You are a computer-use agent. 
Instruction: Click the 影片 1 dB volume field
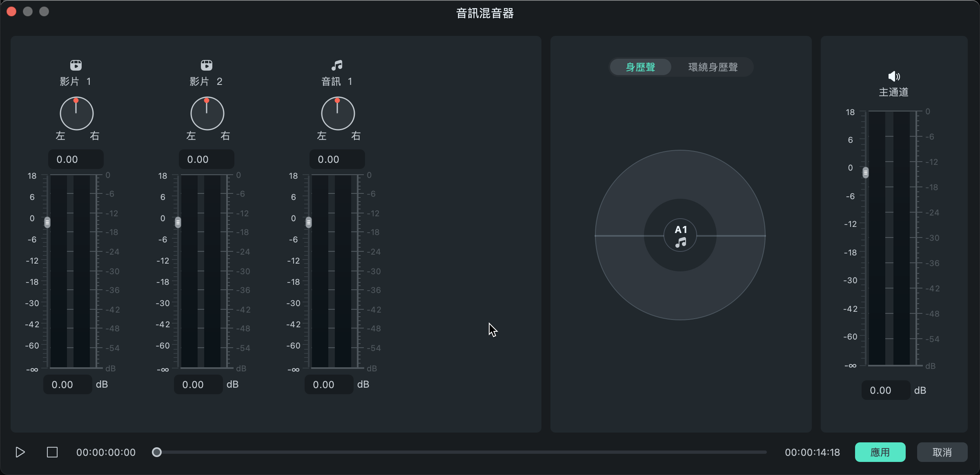click(x=68, y=384)
